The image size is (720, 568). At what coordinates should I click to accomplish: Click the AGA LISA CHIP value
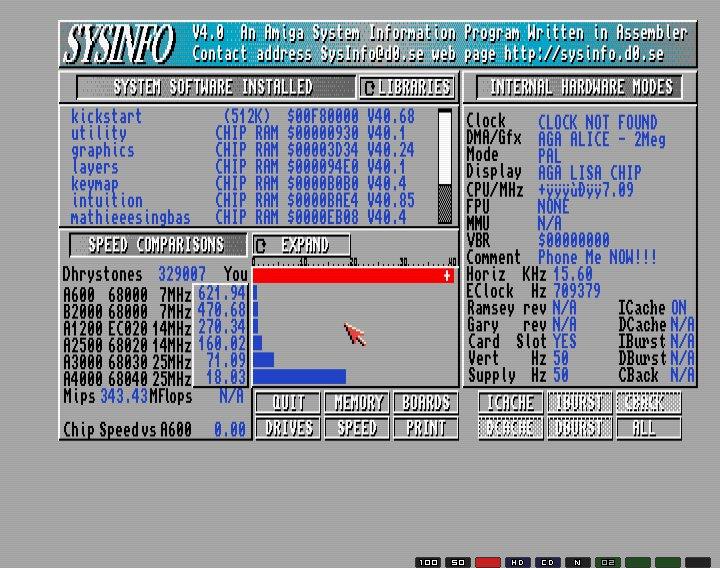coord(590,173)
